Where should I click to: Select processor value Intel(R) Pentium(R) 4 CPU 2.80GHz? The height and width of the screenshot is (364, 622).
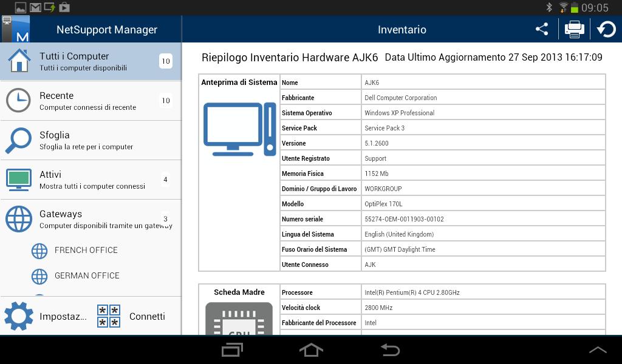tap(412, 292)
